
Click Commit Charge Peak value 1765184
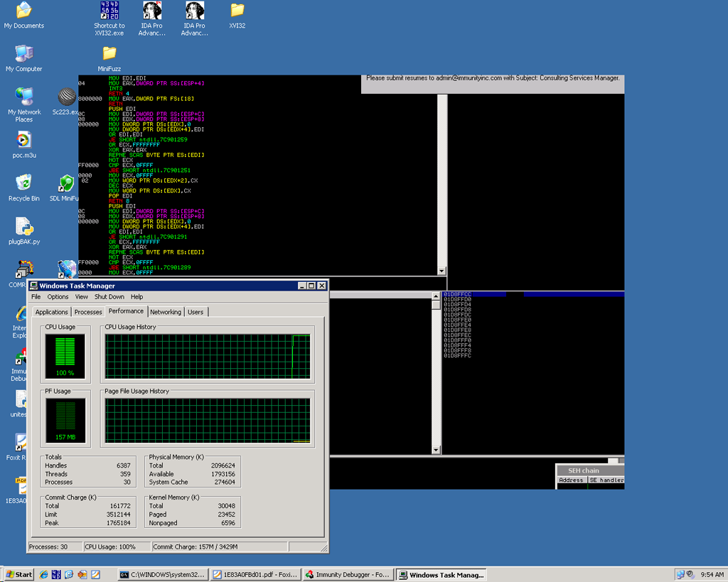(x=119, y=523)
